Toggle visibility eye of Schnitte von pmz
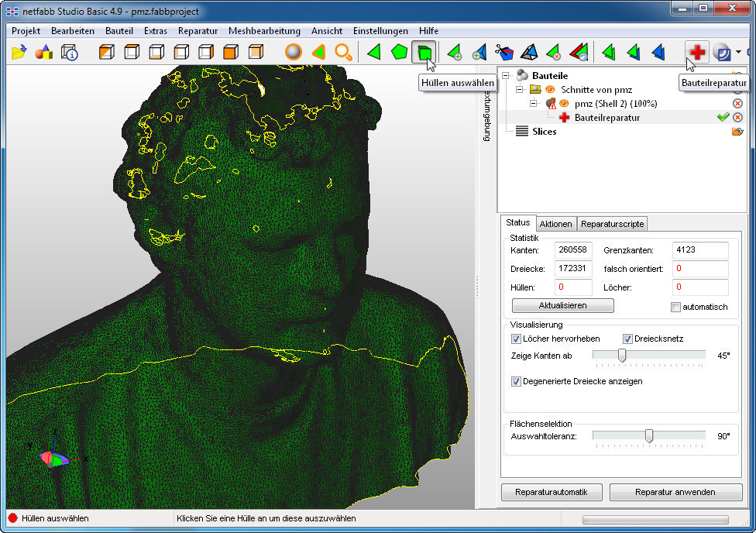The height and width of the screenshot is (533, 756). pos(550,90)
